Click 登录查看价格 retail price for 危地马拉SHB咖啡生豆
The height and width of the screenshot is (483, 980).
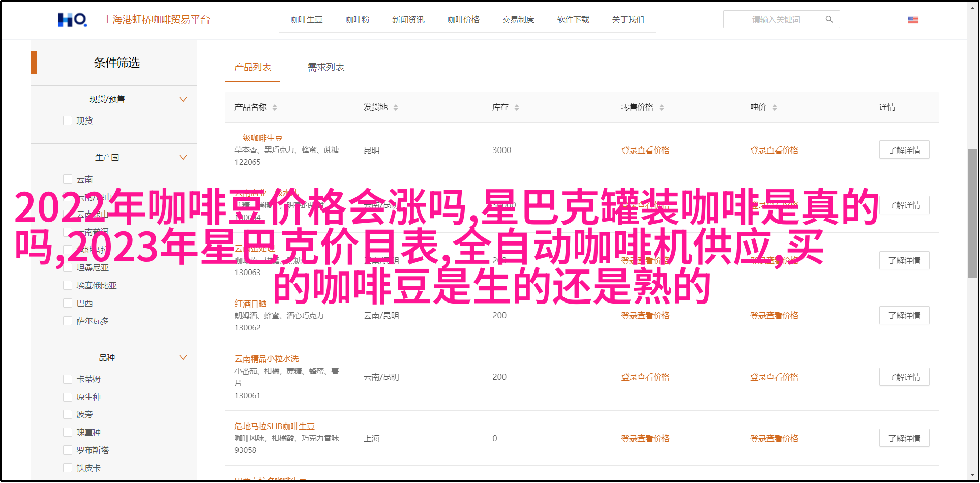[x=645, y=439]
